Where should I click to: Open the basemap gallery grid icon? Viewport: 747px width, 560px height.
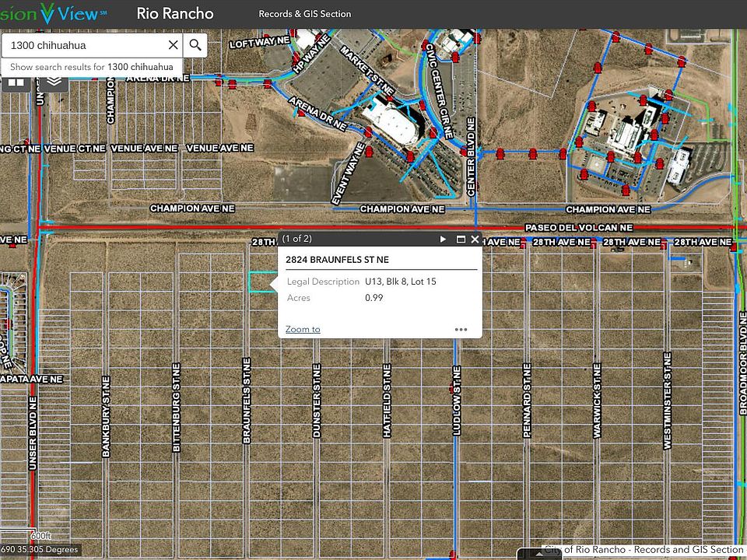click(16, 82)
